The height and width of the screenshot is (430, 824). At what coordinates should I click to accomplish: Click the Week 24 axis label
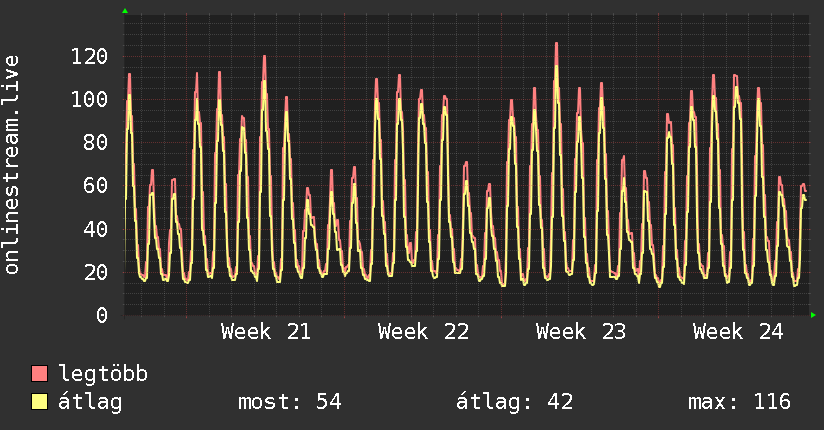pos(738,332)
